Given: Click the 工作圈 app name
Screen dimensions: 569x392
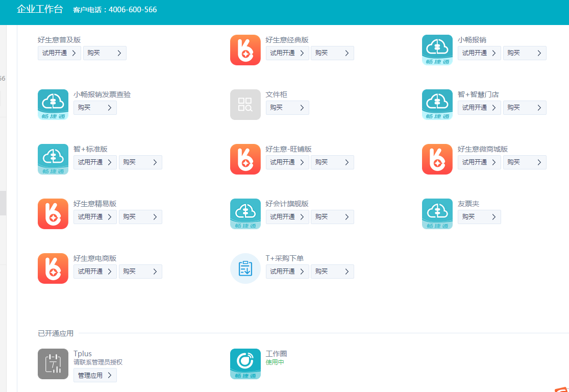Looking at the screenshot, I should tap(276, 354).
